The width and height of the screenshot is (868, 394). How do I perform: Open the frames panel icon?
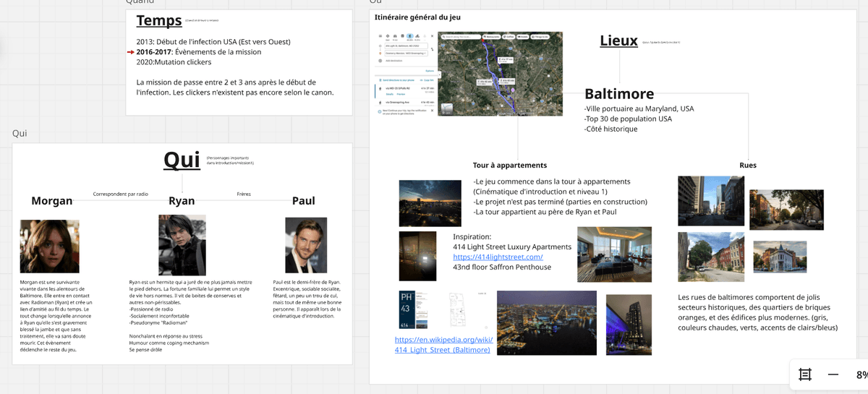click(x=804, y=374)
